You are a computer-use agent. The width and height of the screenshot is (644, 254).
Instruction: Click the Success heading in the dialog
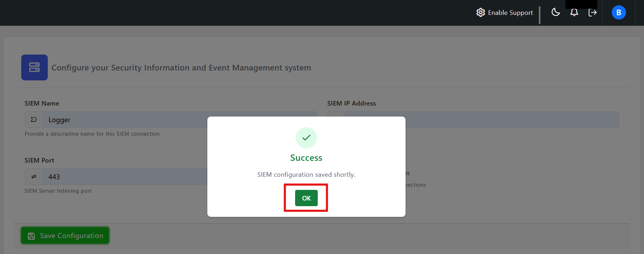306,158
